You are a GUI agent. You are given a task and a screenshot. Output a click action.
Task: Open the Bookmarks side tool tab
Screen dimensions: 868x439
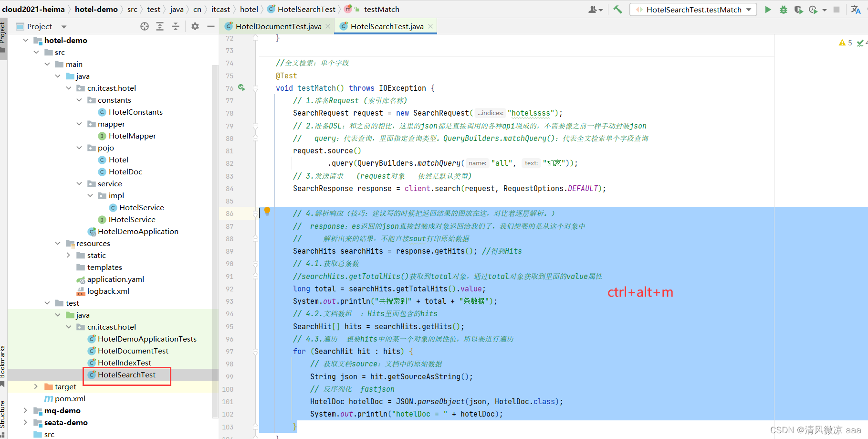[3, 365]
